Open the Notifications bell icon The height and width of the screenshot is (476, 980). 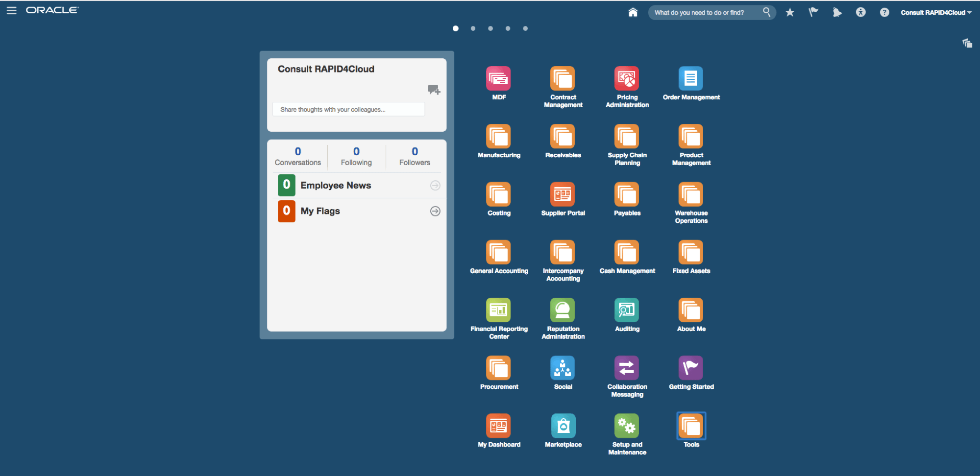click(837, 12)
